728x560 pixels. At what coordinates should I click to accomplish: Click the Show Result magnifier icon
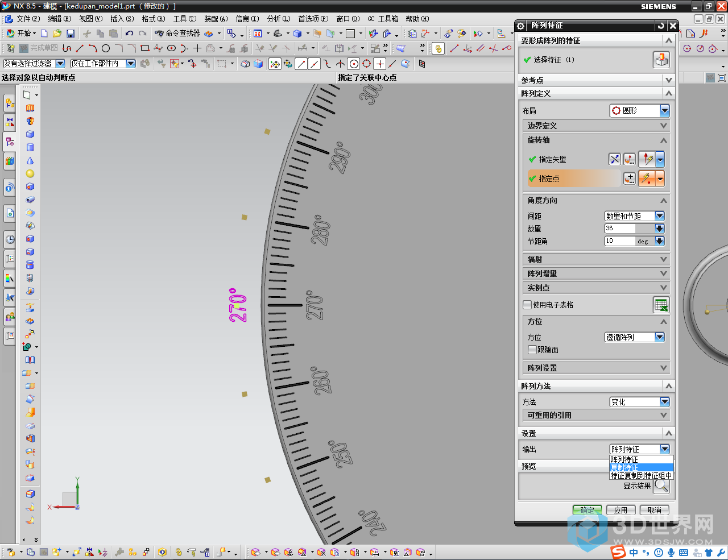[661, 486]
